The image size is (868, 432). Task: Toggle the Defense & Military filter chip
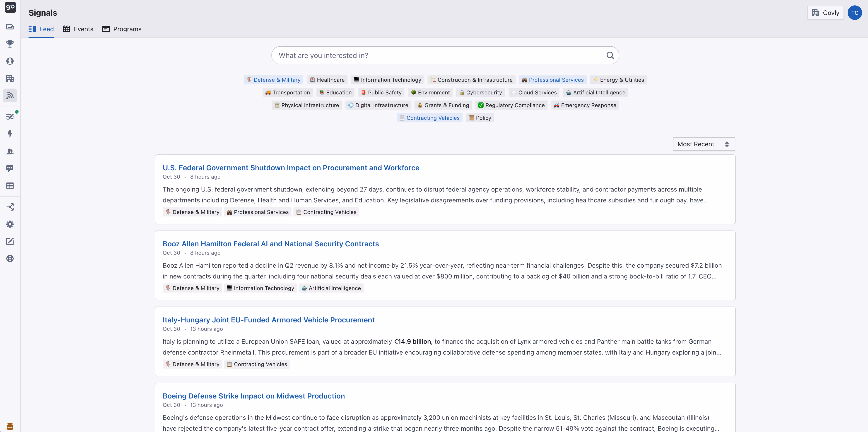pyautogui.click(x=273, y=80)
